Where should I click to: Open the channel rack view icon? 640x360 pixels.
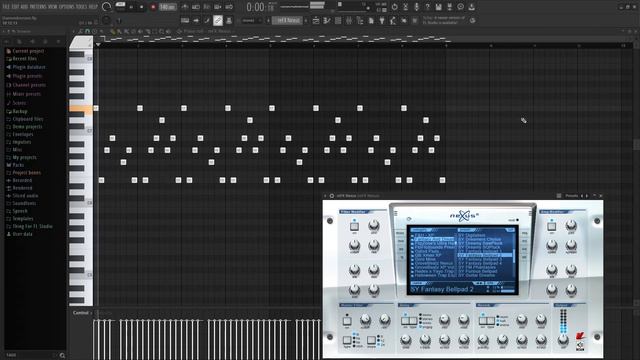click(338, 20)
